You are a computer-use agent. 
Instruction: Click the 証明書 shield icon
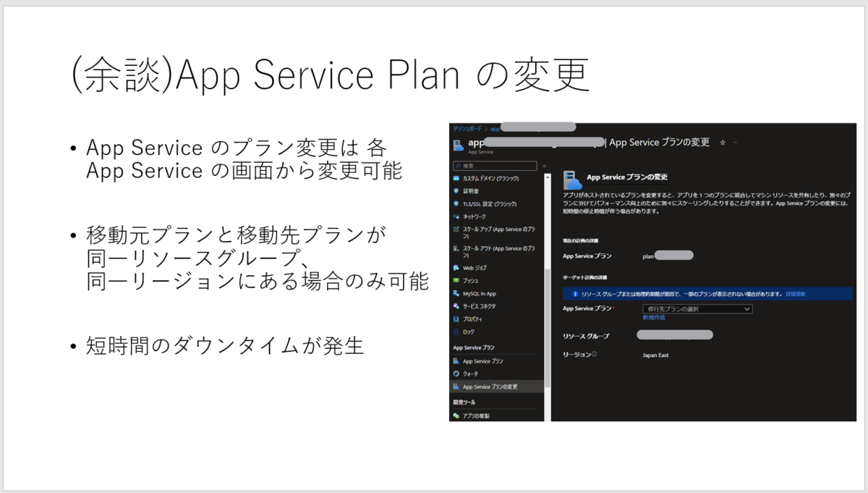(x=456, y=191)
